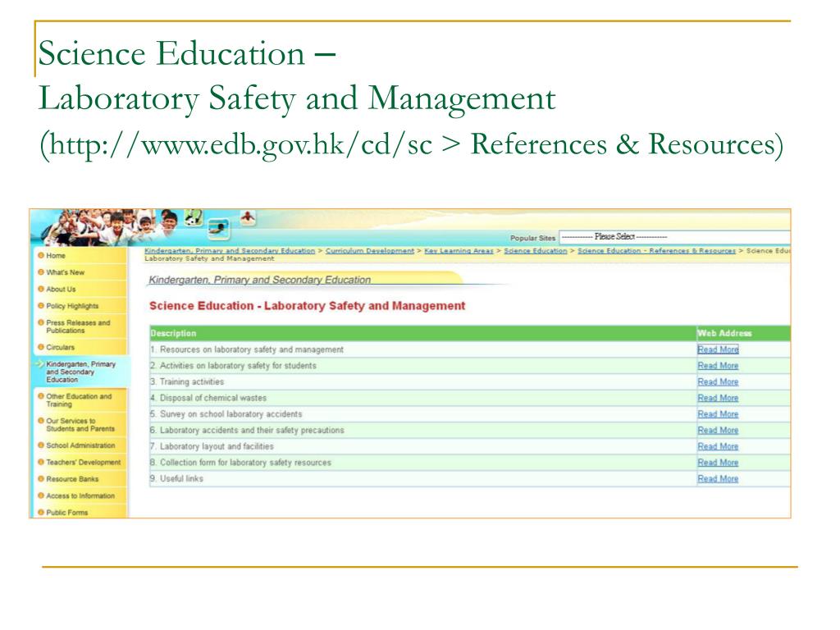
Task: Open the Popular Sites dropdown
Action: [674, 237]
